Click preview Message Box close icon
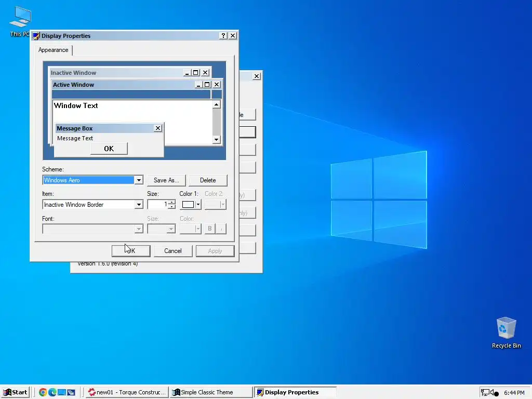The height and width of the screenshot is (399, 532). point(158,128)
